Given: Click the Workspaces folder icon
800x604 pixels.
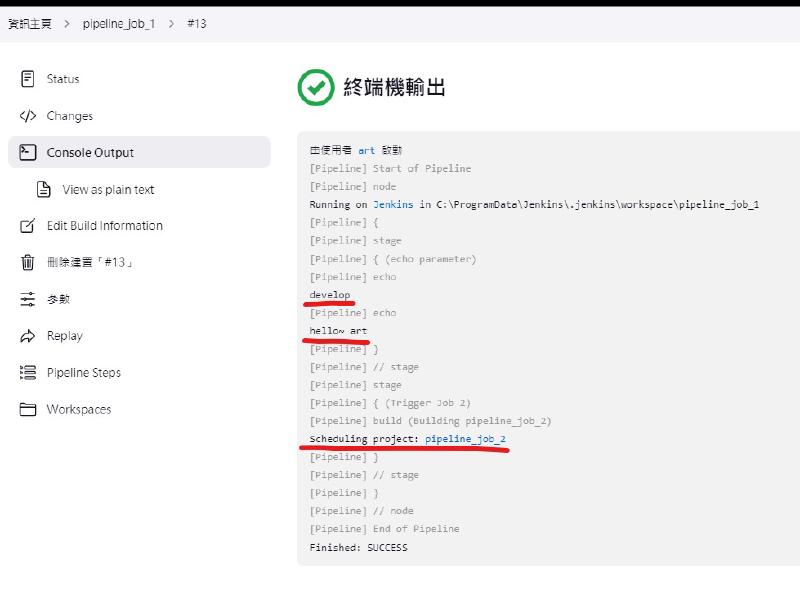Looking at the screenshot, I should 28,409.
